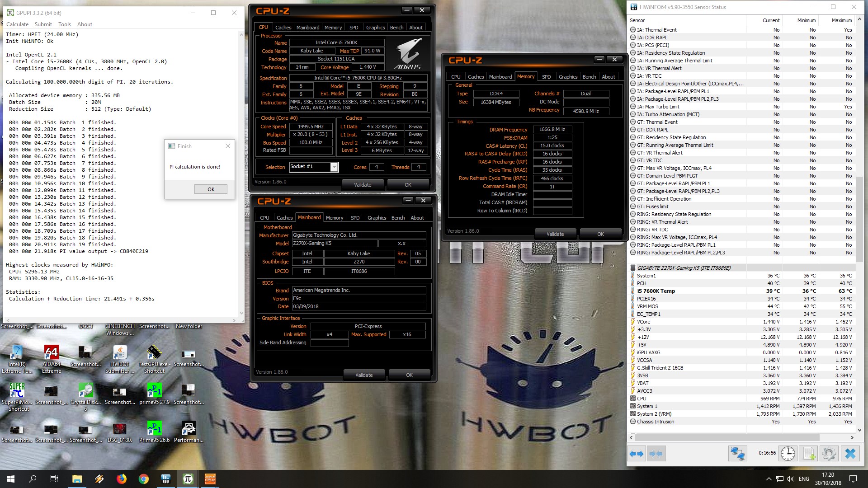Click Validate in Mainboard CPU-Z window
The height and width of the screenshot is (488, 868).
(364, 375)
